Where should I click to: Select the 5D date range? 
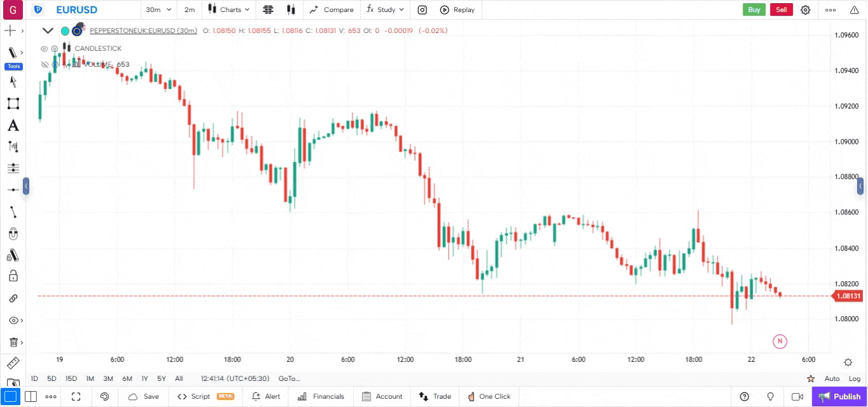click(x=52, y=378)
